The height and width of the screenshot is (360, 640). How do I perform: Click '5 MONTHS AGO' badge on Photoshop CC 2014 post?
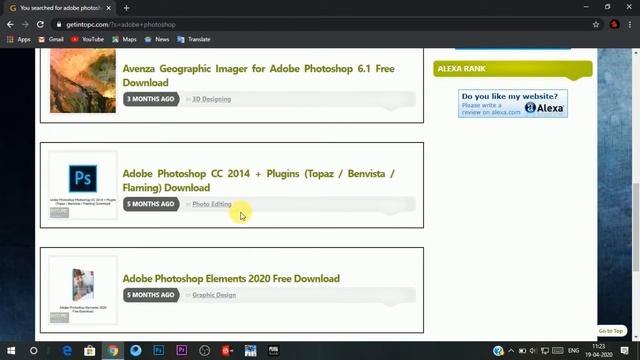[x=151, y=204]
